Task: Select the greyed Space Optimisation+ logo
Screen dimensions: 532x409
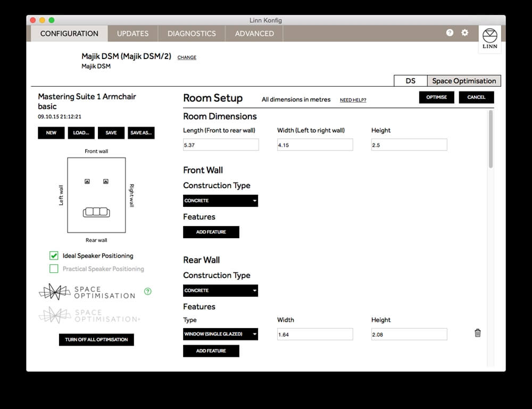Action: coord(89,315)
